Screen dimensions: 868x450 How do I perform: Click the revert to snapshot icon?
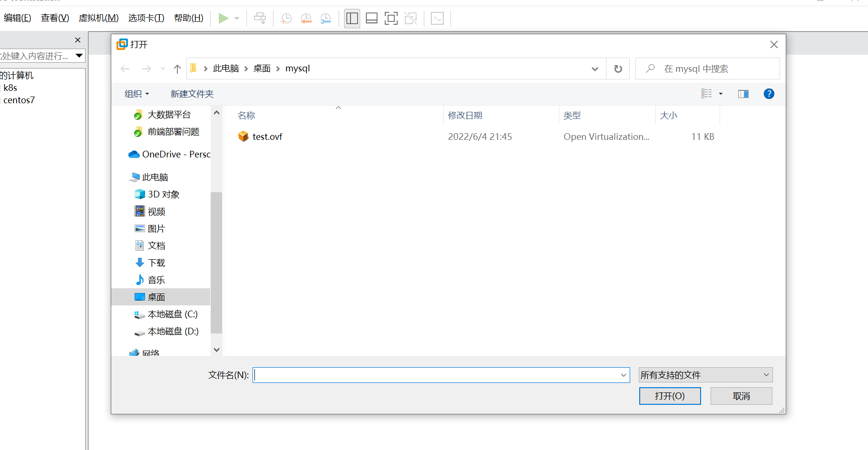click(306, 19)
